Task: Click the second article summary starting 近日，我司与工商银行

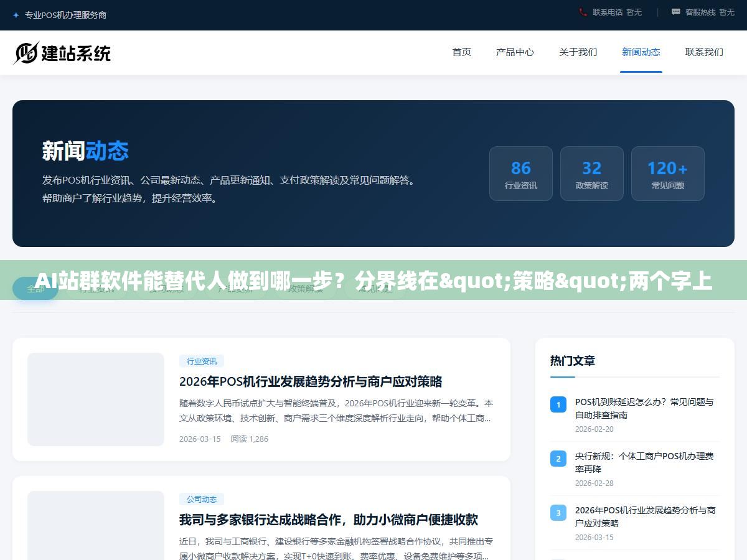Action: (x=336, y=549)
